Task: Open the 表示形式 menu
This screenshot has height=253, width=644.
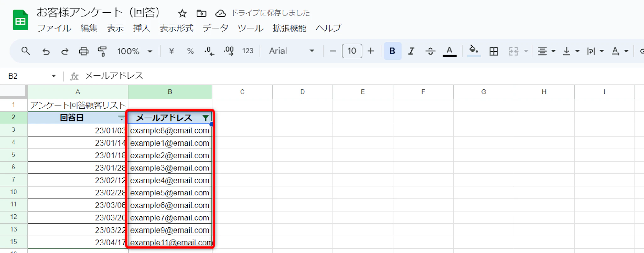Action: point(176,28)
